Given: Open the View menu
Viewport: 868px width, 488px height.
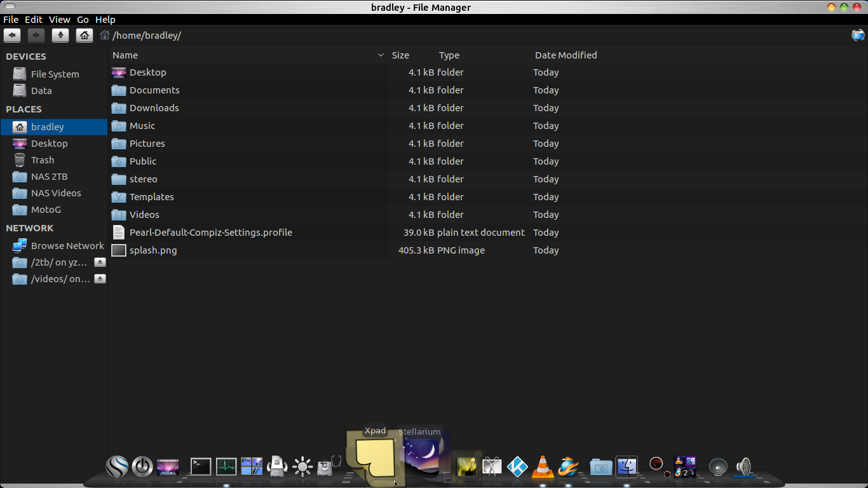Looking at the screenshot, I should pyautogui.click(x=60, y=20).
